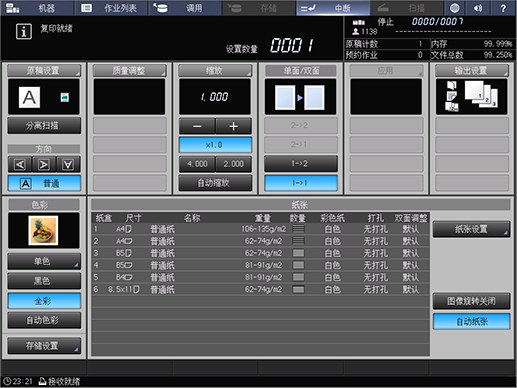Decrease zoom with the minus button
The width and height of the screenshot is (517, 388).
click(x=197, y=126)
